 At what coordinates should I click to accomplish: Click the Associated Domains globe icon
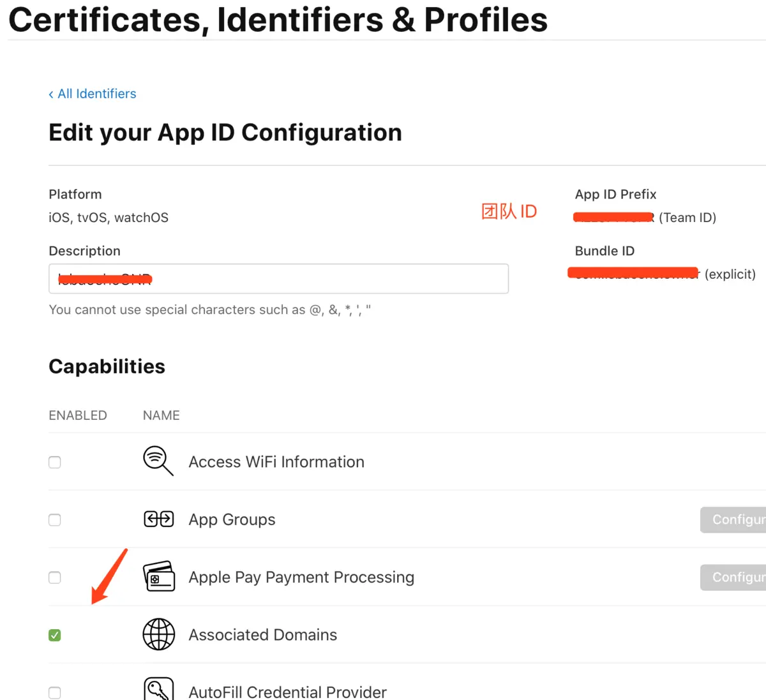158,634
